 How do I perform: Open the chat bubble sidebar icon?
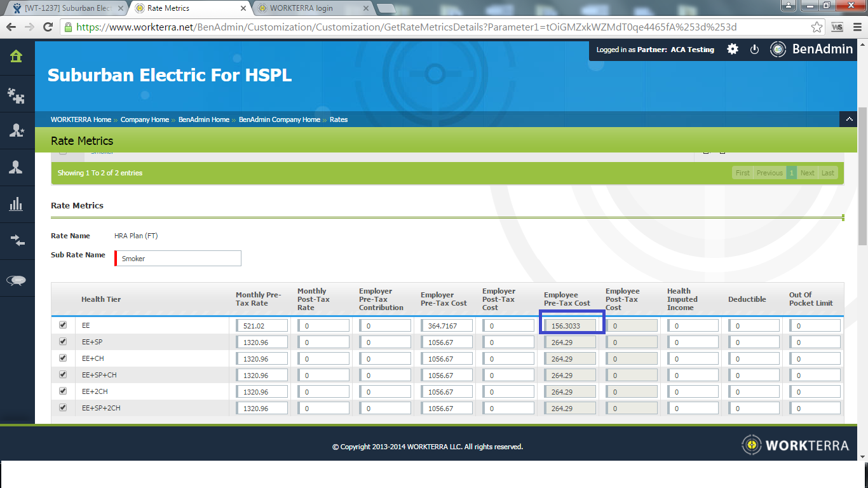[16, 280]
